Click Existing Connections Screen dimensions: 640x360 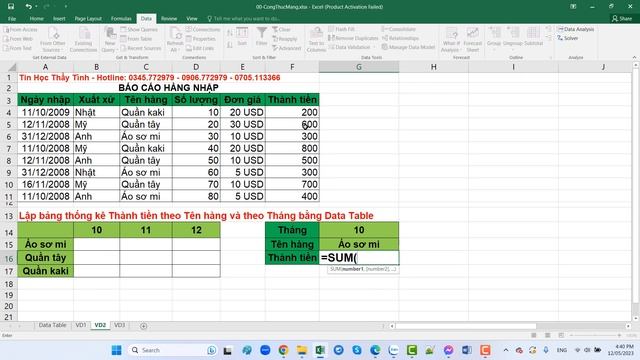point(83,40)
